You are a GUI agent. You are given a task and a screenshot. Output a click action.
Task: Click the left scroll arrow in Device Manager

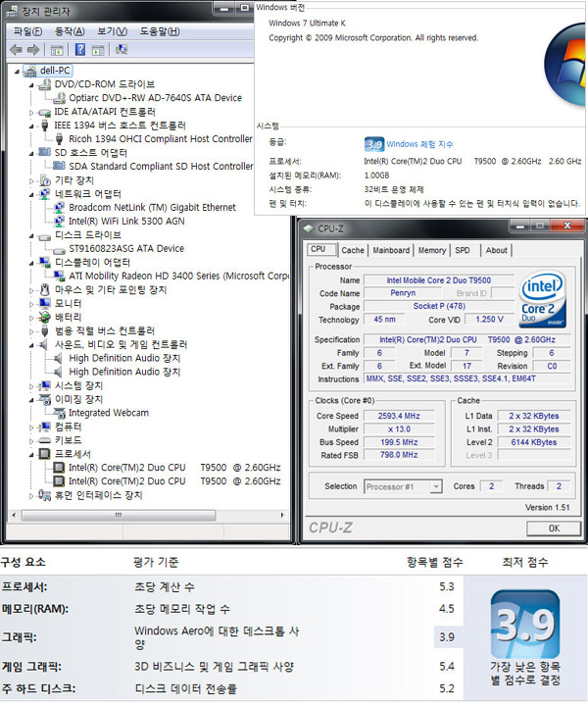pyautogui.click(x=14, y=515)
